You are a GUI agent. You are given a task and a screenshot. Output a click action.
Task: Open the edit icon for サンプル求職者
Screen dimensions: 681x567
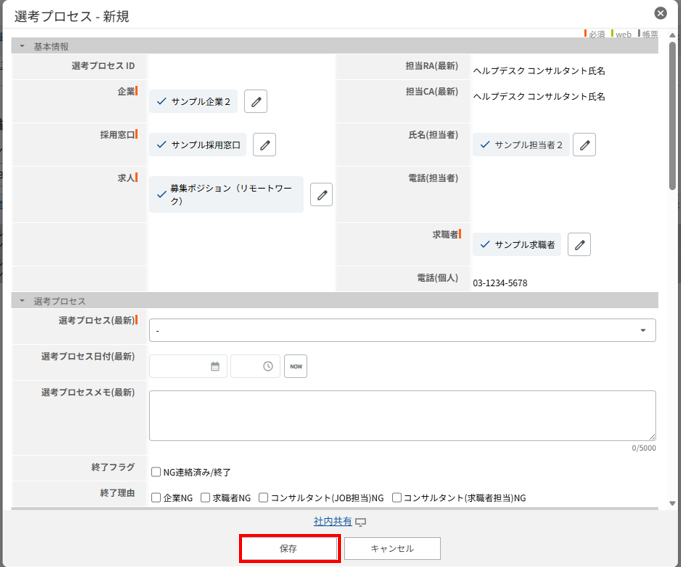[x=579, y=244]
